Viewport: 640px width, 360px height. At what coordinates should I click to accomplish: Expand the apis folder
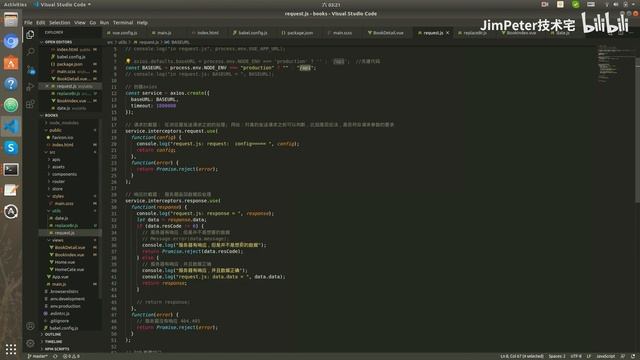point(56,160)
